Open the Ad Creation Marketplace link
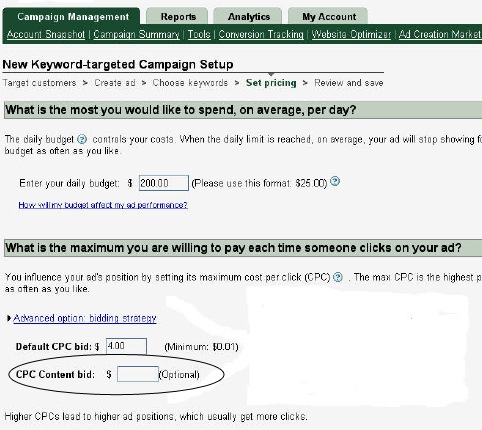 pyautogui.click(x=440, y=34)
